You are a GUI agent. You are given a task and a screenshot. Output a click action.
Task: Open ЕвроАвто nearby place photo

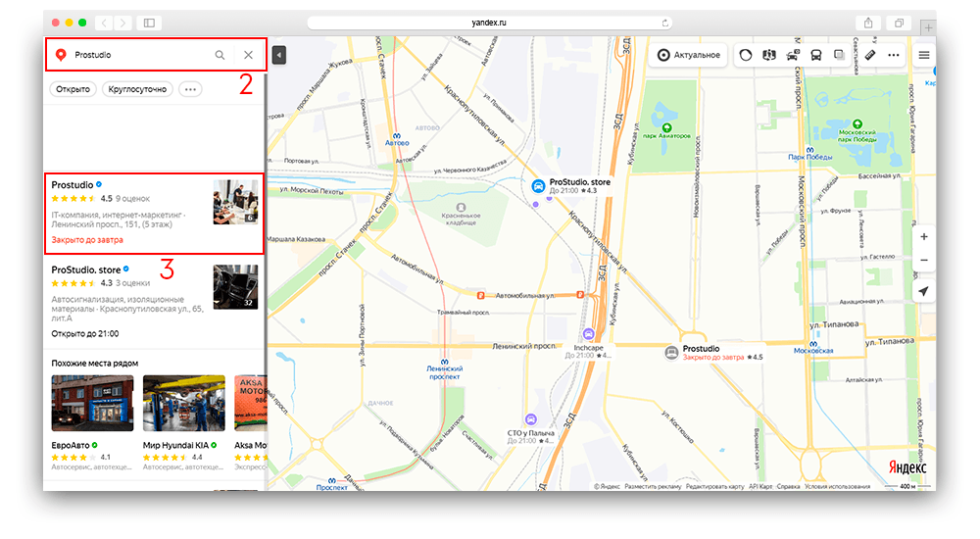[x=92, y=404]
